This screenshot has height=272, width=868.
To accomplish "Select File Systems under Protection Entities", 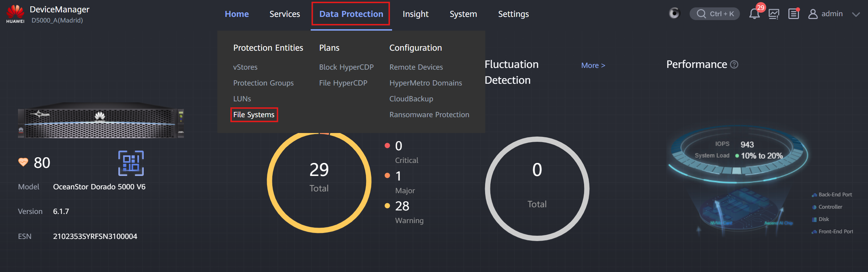I will click(254, 115).
